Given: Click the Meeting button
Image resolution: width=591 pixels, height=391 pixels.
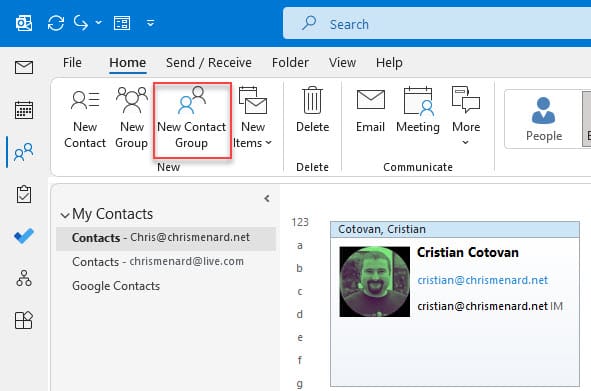Looking at the screenshot, I should pos(418,110).
